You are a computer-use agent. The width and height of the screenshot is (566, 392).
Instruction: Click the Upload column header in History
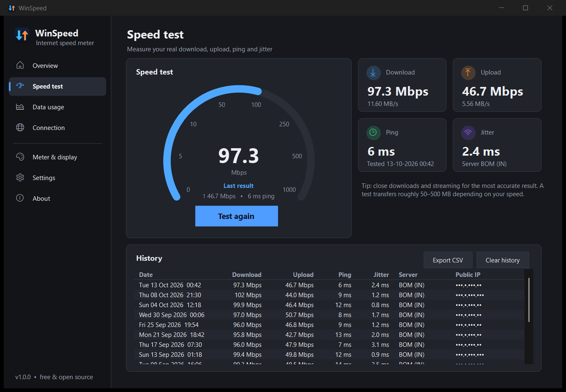(303, 275)
